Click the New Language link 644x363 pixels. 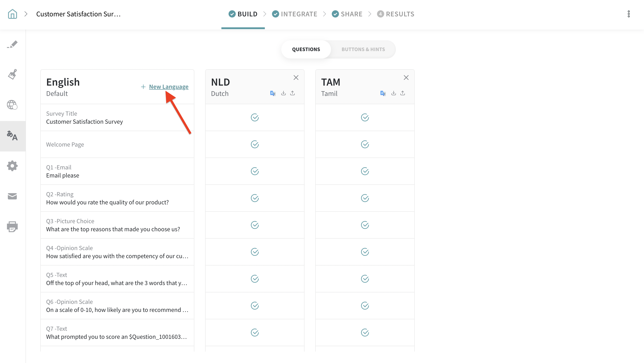coord(168,86)
